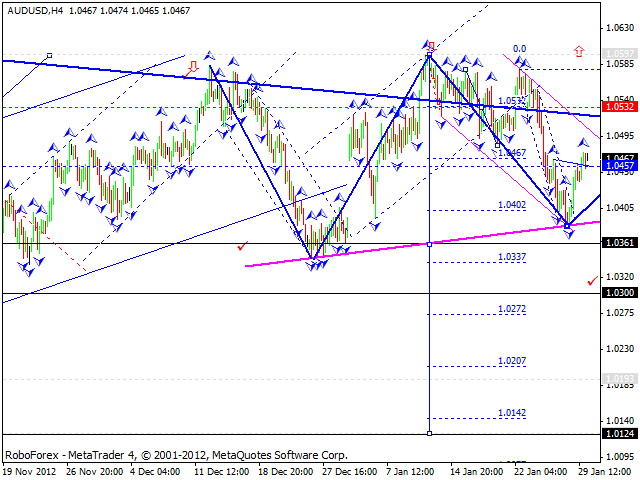Click the 1.0585 axis price
Screen dimensions: 640x480
[x=620, y=64]
